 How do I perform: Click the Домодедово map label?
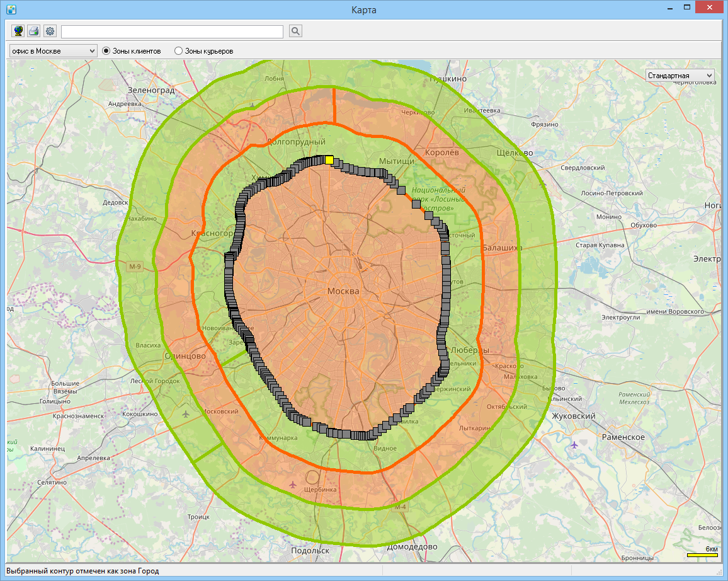coord(412,546)
